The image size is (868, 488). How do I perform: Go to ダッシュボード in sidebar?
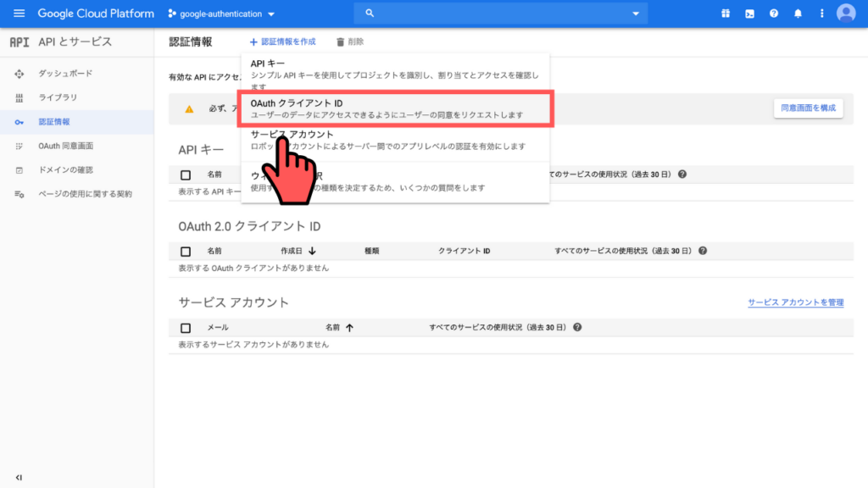pos(65,74)
